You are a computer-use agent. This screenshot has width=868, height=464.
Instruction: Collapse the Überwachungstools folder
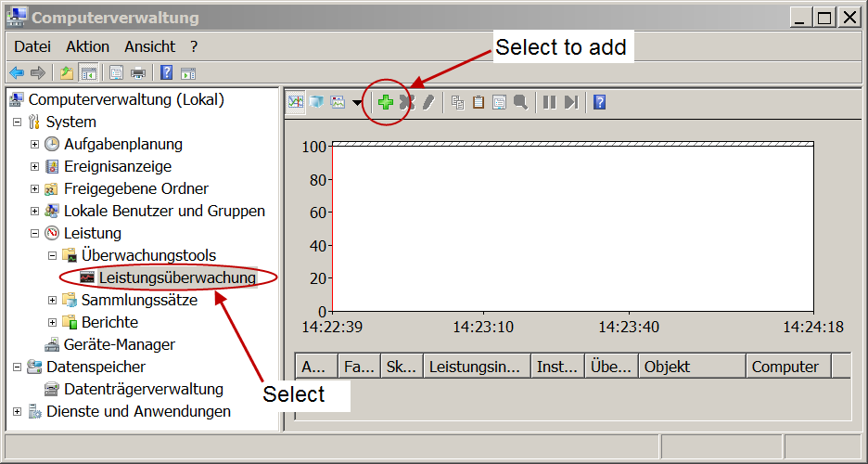tap(52, 255)
